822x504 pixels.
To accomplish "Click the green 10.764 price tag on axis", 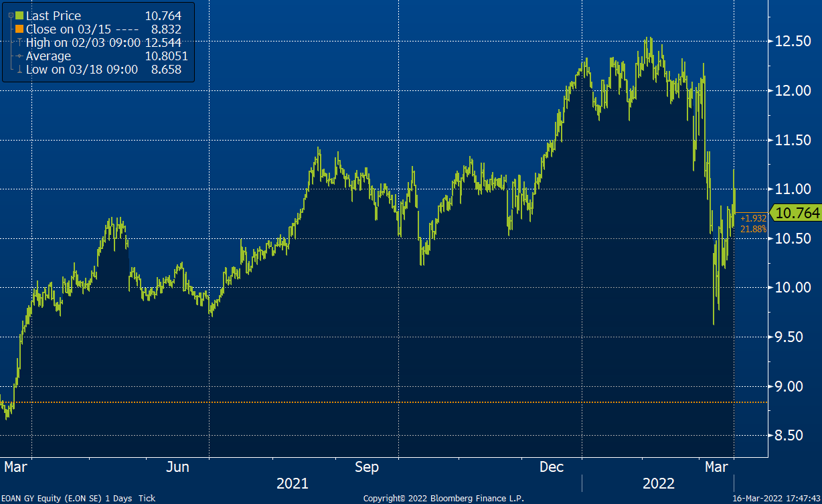I will [795, 213].
